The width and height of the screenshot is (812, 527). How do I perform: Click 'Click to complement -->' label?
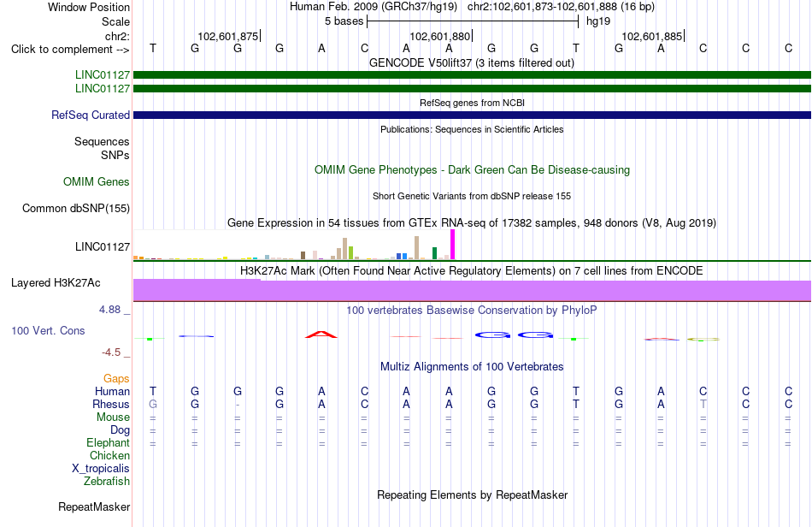[70, 50]
